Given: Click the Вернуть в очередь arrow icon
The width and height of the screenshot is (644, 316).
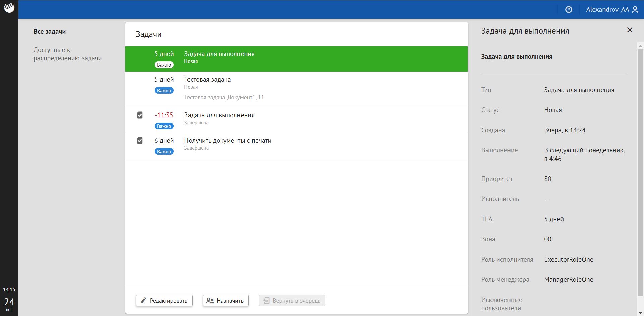Looking at the screenshot, I should (266, 300).
